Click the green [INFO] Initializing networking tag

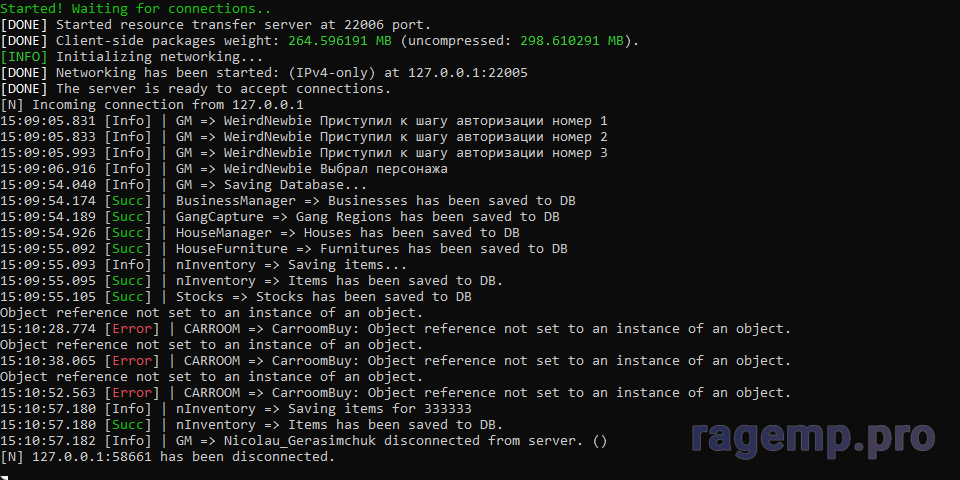point(24,56)
